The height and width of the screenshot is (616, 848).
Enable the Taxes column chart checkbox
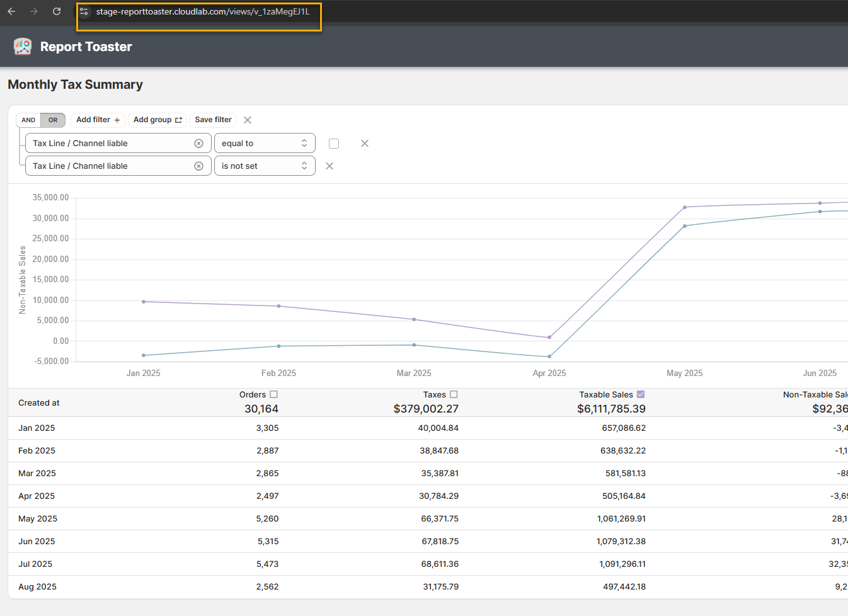click(x=454, y=394)
